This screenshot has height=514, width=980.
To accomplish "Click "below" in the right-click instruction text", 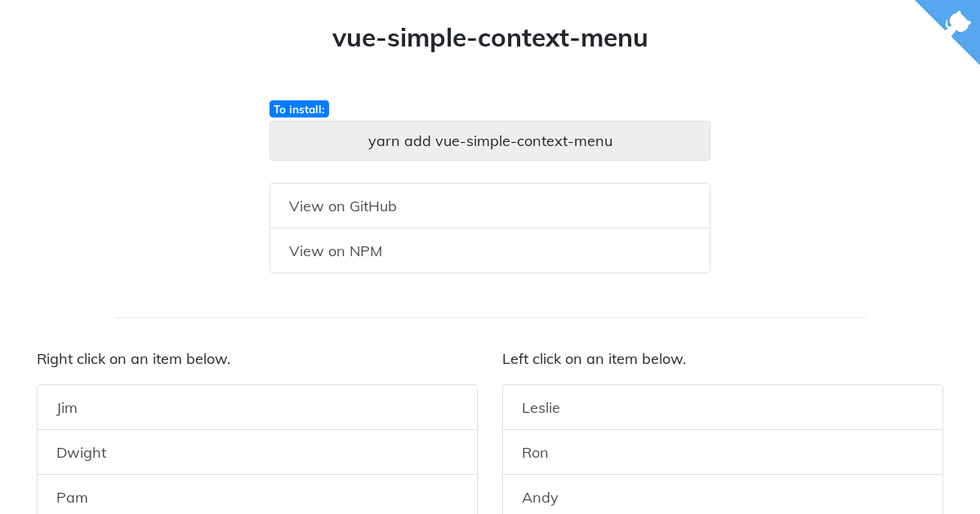I will (x=207, y=359).
